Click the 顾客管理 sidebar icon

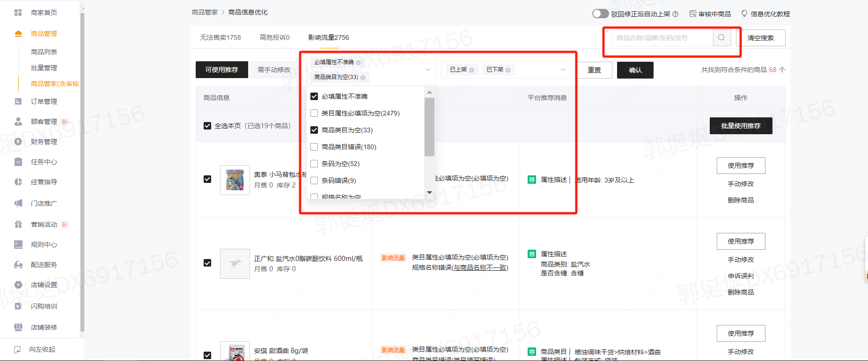pyautogui.click(x=18, y=122)
